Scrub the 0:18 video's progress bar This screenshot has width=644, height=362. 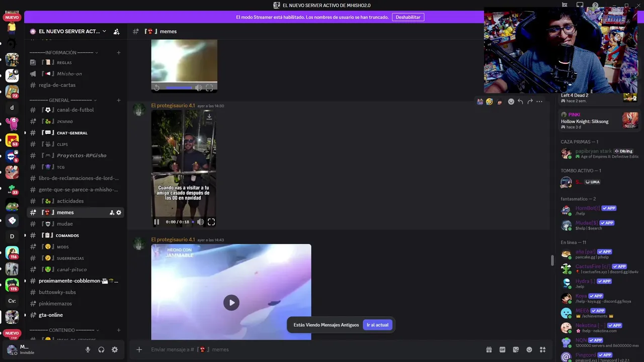[x=193, y=222]
